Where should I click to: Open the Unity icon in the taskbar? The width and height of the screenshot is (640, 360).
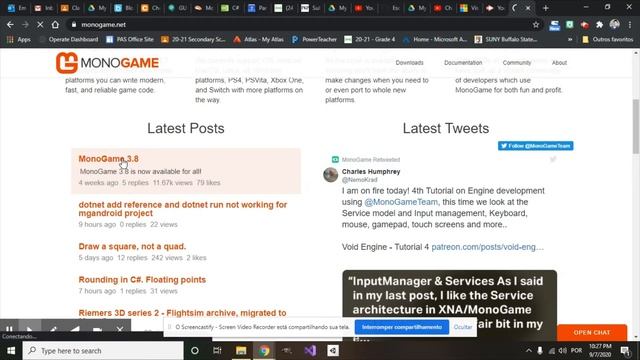pyautogui.click(x=333, y=351)
